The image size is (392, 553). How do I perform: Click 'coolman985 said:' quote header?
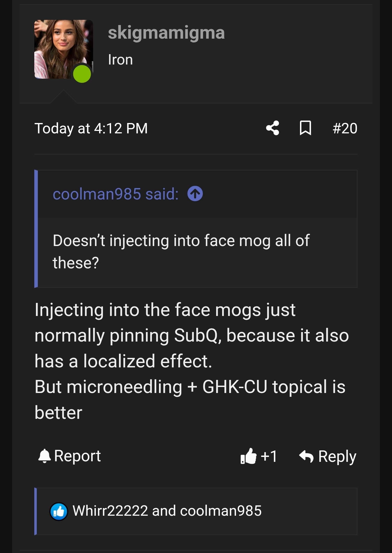115,194
